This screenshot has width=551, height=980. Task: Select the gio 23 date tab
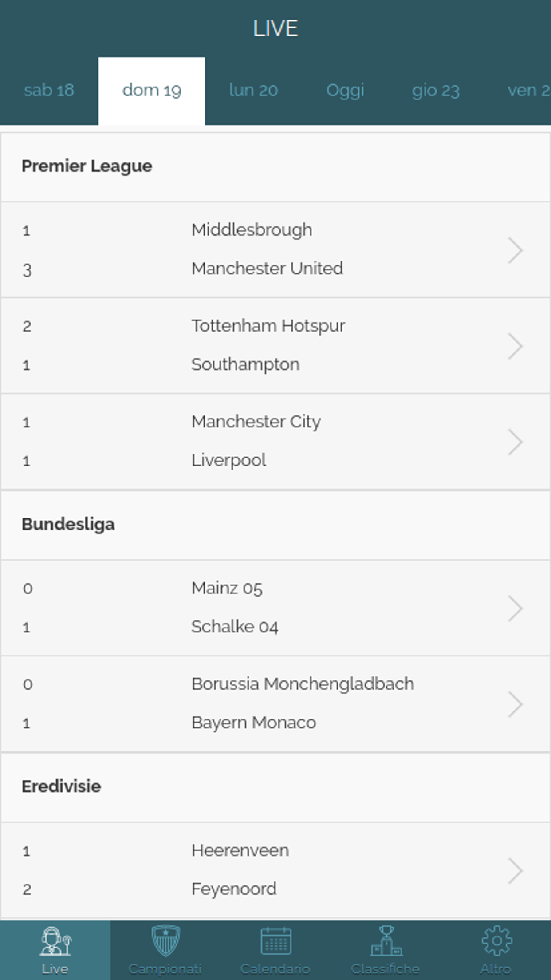pyautogui.click(x=436, y=91)
